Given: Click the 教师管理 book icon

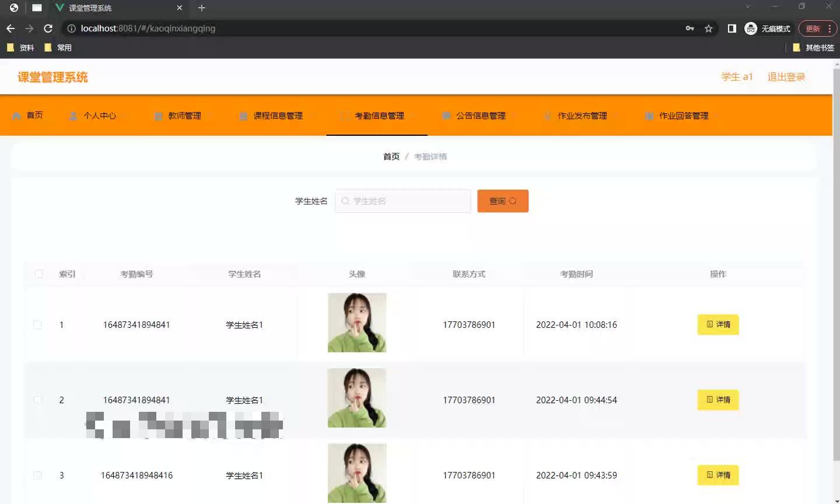Looking at the screenshot, I should 158,115.
